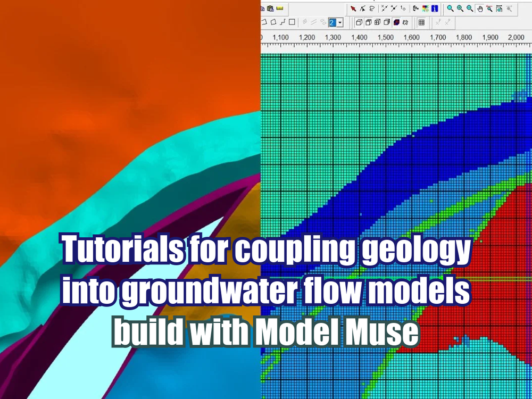532x399 pixels.
Task: Choose the select-vertices pointer tool
Action: [x=363, y=9]
